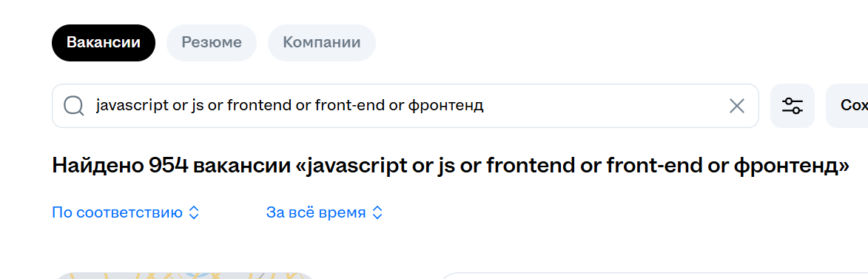
Task: Click empty space right of the search query text
Action: coord(603,106)
